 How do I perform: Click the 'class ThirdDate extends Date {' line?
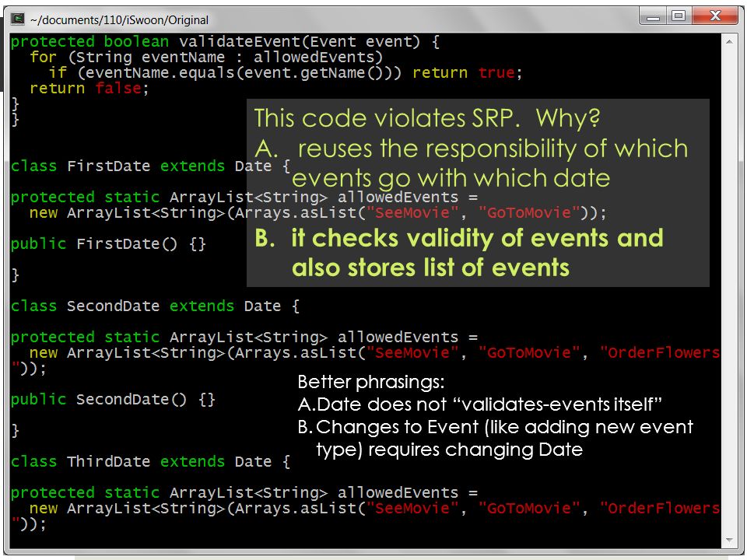(x=150, y=462)
